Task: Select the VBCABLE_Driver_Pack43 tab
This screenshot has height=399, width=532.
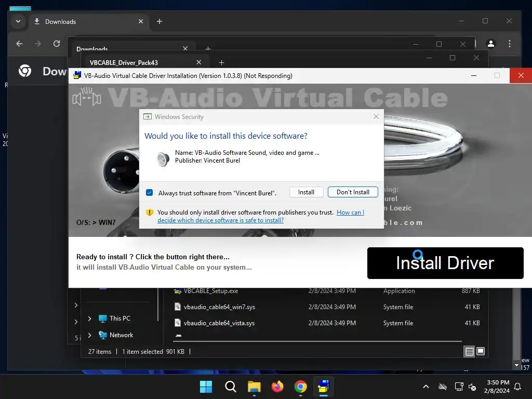Action: tap(124, 62)
